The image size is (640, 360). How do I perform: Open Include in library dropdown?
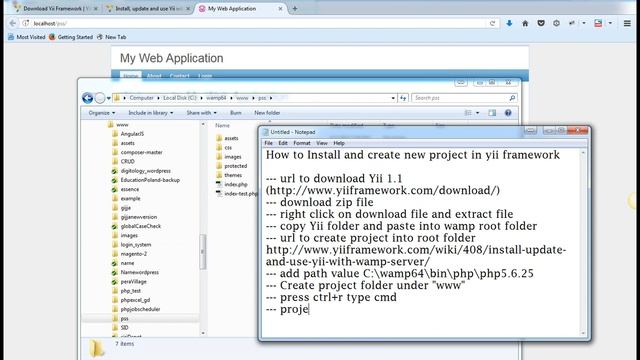tap(151, 113)
